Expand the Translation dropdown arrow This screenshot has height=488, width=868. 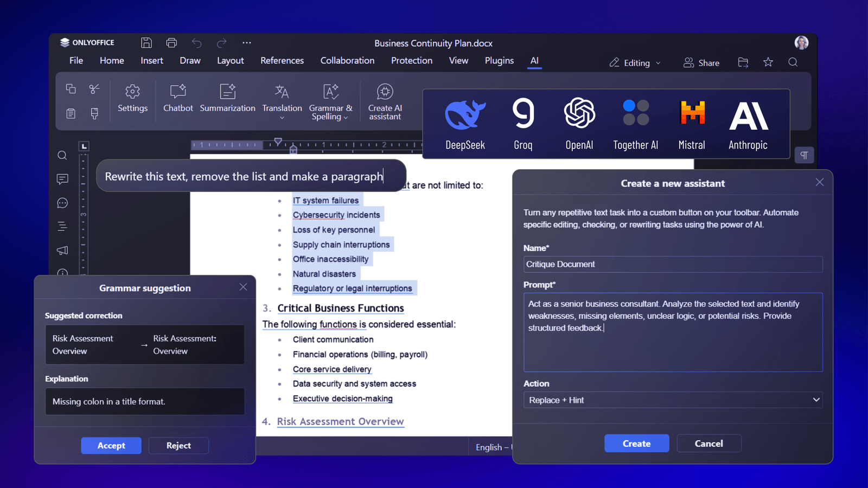click(282, 118)
